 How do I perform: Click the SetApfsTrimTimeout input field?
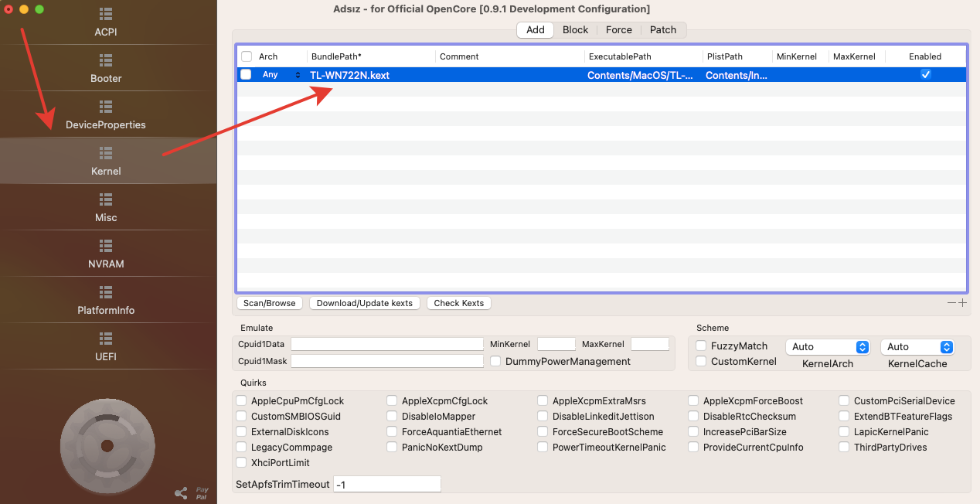coord(387,484)
